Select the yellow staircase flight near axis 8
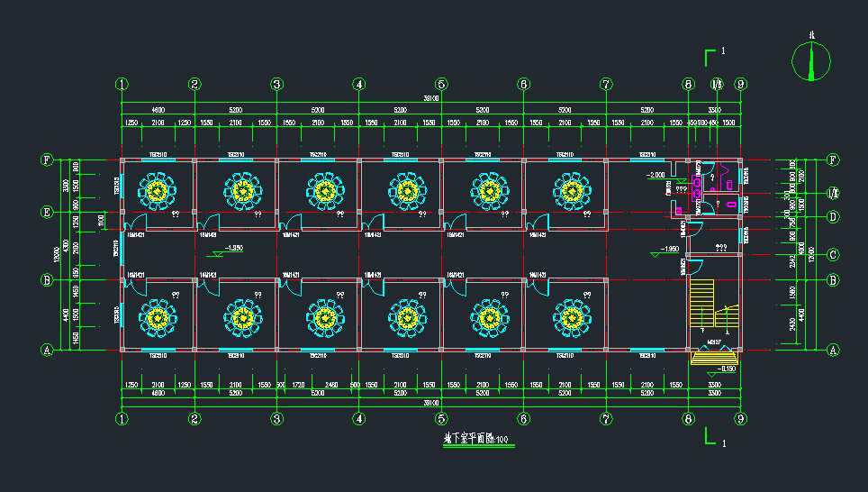 tap(702, 304)
